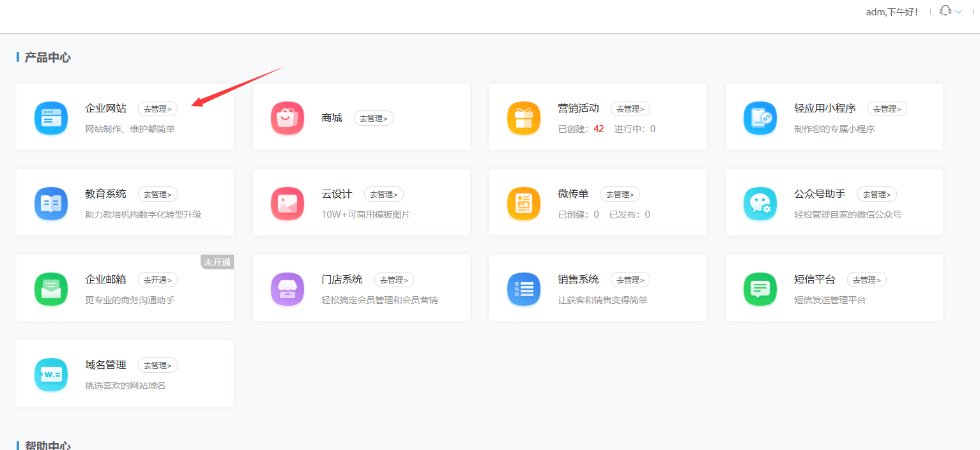Open management for 微传单
Viewport: 980px width, 450px height.
(x=619, y=194)
